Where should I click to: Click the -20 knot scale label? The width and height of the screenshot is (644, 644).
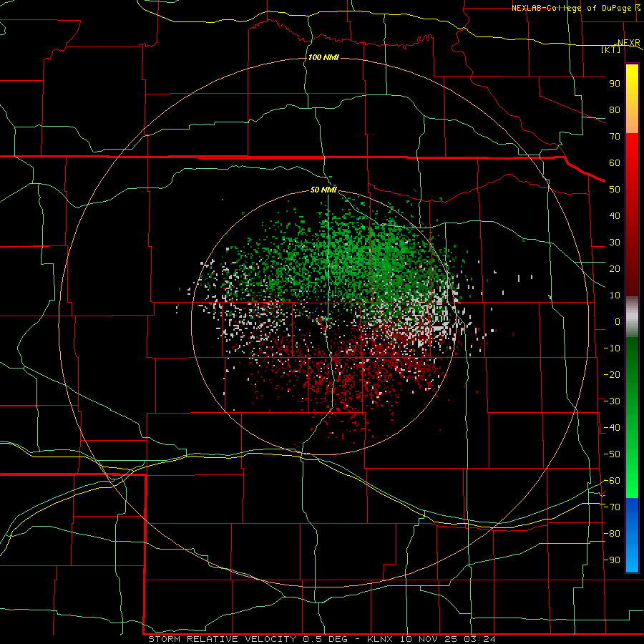tap(612, 375)
